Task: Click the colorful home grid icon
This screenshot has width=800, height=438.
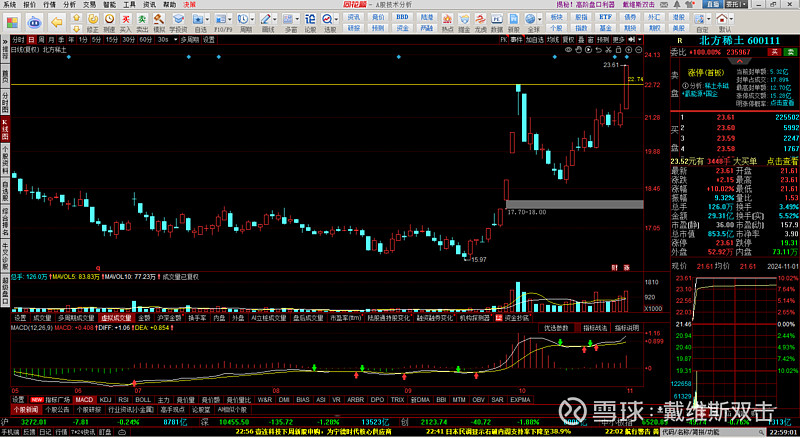Action: click(x=12, y=22)
